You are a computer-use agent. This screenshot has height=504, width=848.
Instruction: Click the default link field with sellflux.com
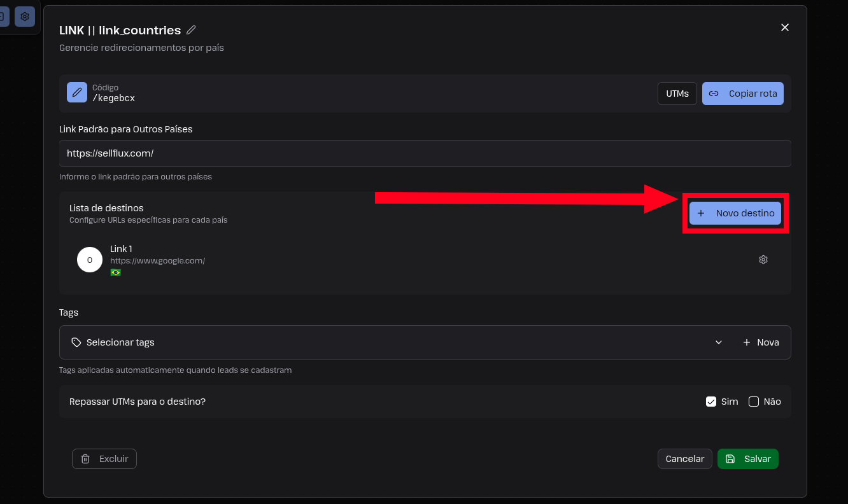click(x=425, y=153)
